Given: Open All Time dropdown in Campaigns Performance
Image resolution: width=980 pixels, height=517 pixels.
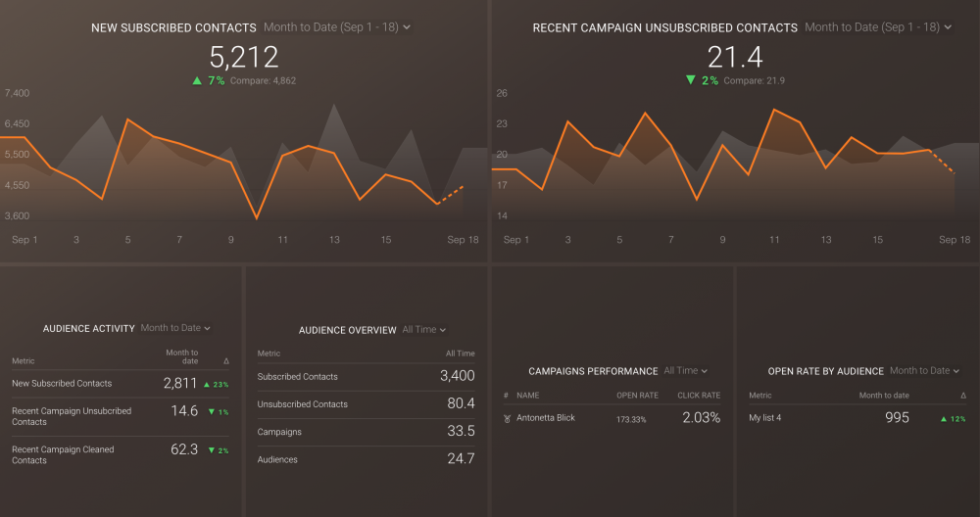Looking at the screenshot, I should point(685,371).
